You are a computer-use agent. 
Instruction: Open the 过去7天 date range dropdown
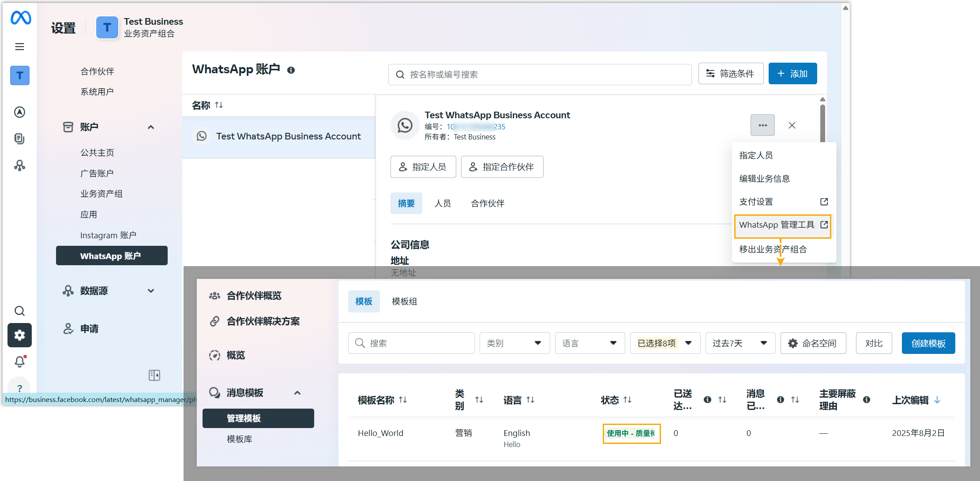pos(740,343)
